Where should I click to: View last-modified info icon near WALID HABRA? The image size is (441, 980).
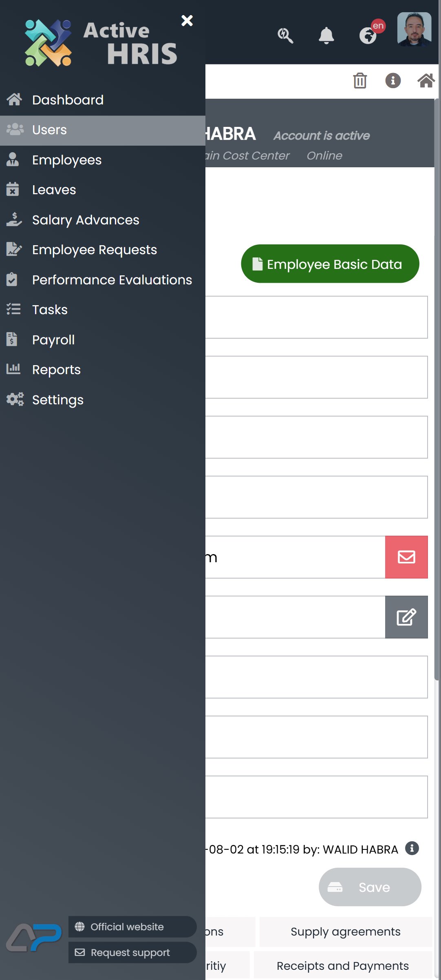click(412, 848)
